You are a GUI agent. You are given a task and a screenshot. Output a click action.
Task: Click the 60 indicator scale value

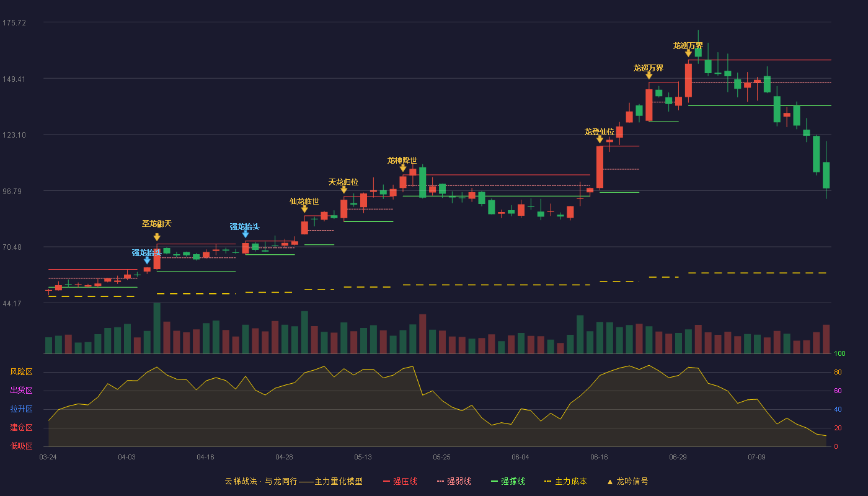point(838,391)
